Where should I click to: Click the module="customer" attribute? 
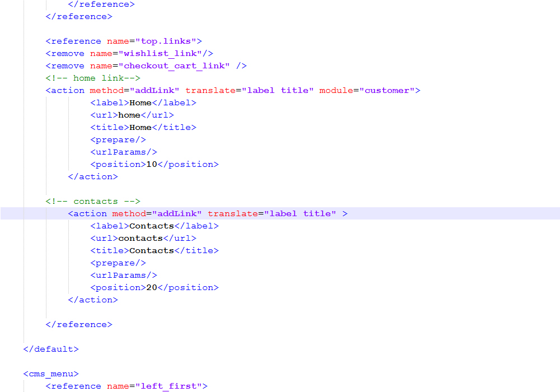tap(366, 91)
